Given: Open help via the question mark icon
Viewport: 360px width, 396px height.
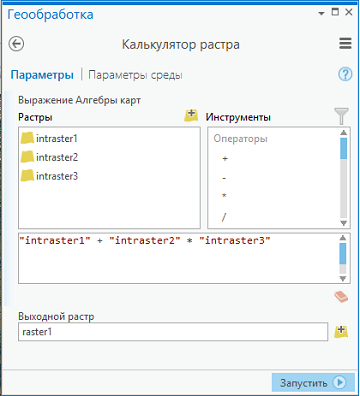Looking at the screenshot, I should pos(345,74).
